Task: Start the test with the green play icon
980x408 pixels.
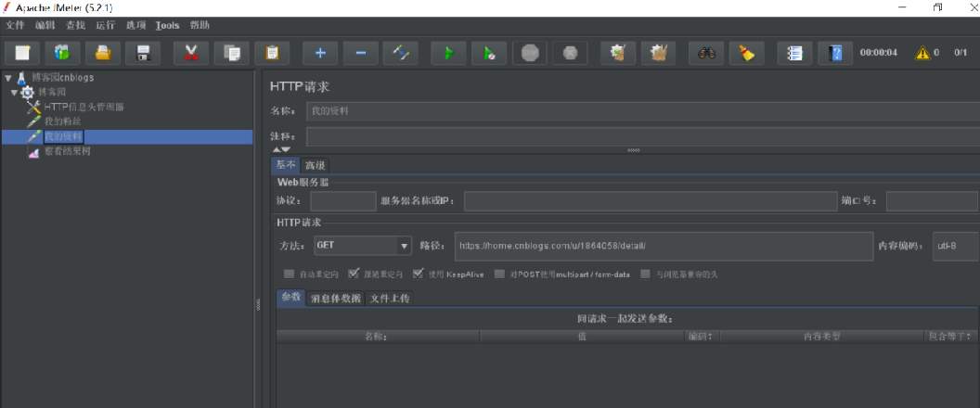Action: point(449,53)
